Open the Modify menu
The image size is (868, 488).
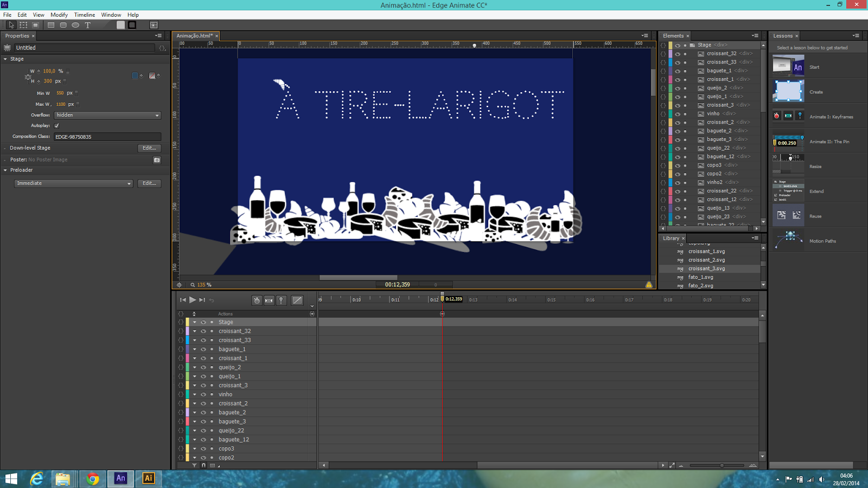tap(59, 15)
